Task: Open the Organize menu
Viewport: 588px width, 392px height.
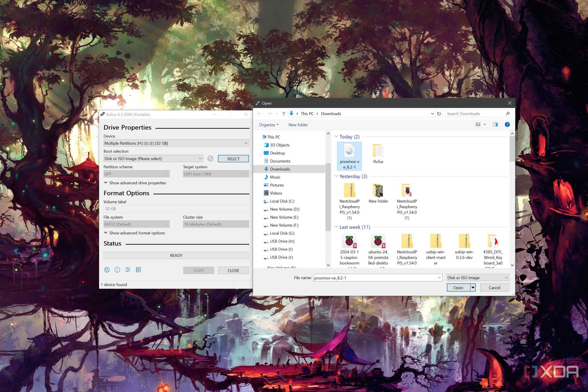Action: [x=269, y=125]
